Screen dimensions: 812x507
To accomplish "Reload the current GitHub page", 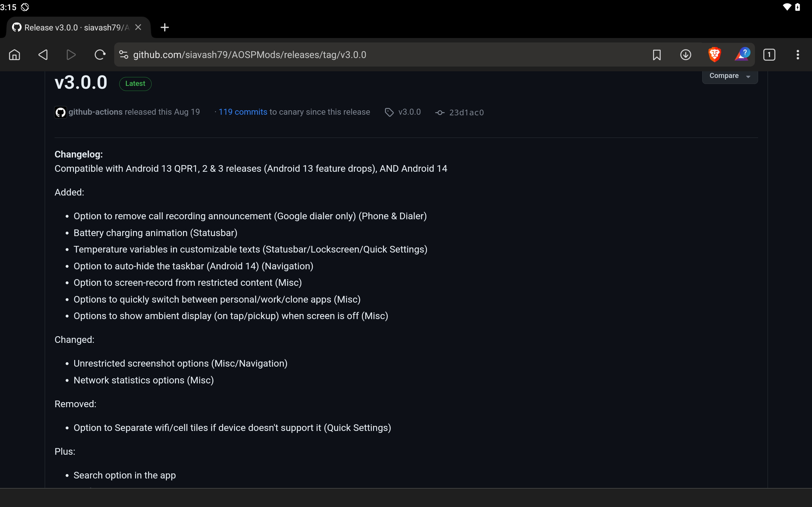I will pyautogui.click(x=99, y=54).
